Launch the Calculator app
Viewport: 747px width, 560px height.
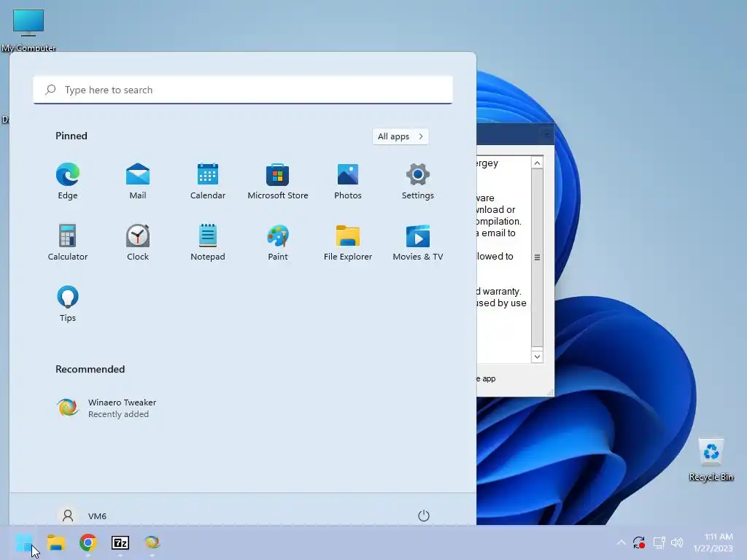pos(68,242)
